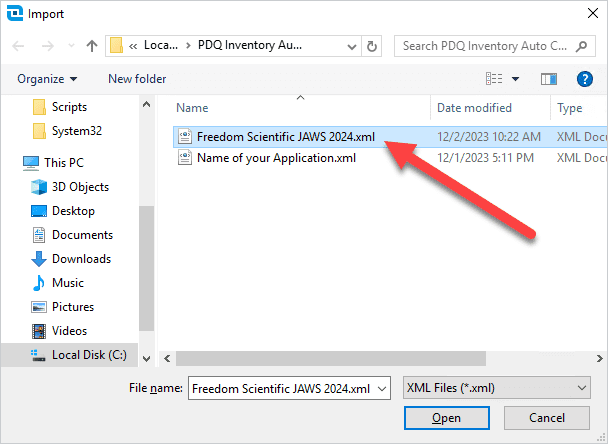Open the view options dropdown arrow
This screenshot has width=608, height=444.
tap(515, 79)
